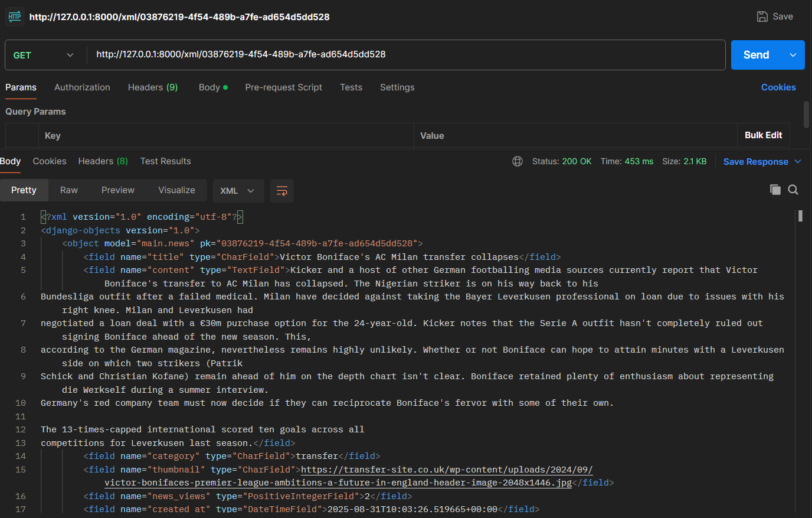Image resolution: width=812 pixels, height=518 pixels.
Task: Click the Save button label
Action: [782, 17]
